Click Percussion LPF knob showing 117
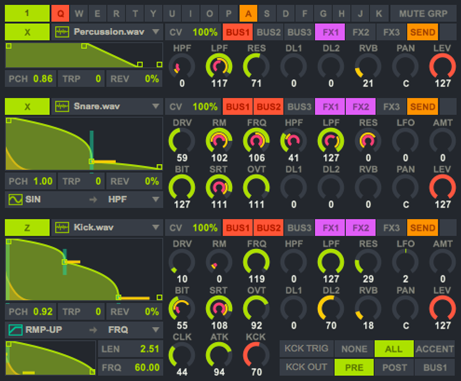Viewport: 461px width, 381px height. click(219, 66)
